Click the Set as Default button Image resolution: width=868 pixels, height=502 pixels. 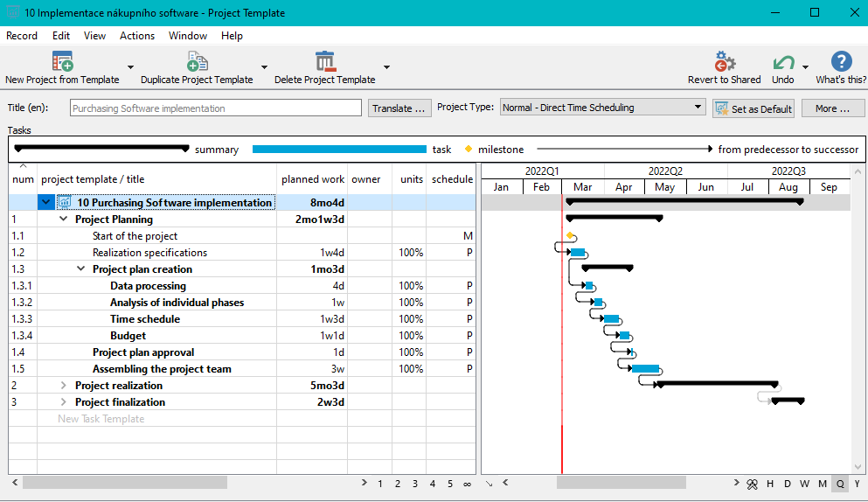point(753,108)
